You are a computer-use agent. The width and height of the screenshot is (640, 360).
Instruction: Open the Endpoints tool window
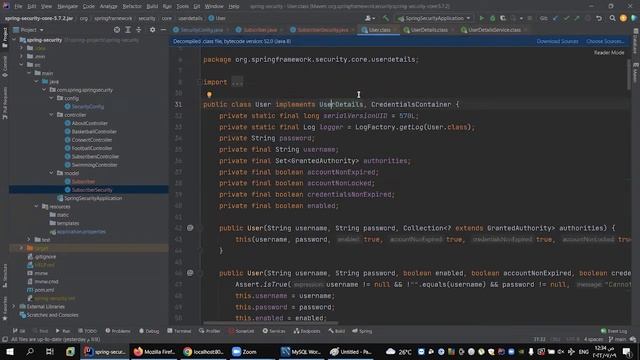coord(307,331)
